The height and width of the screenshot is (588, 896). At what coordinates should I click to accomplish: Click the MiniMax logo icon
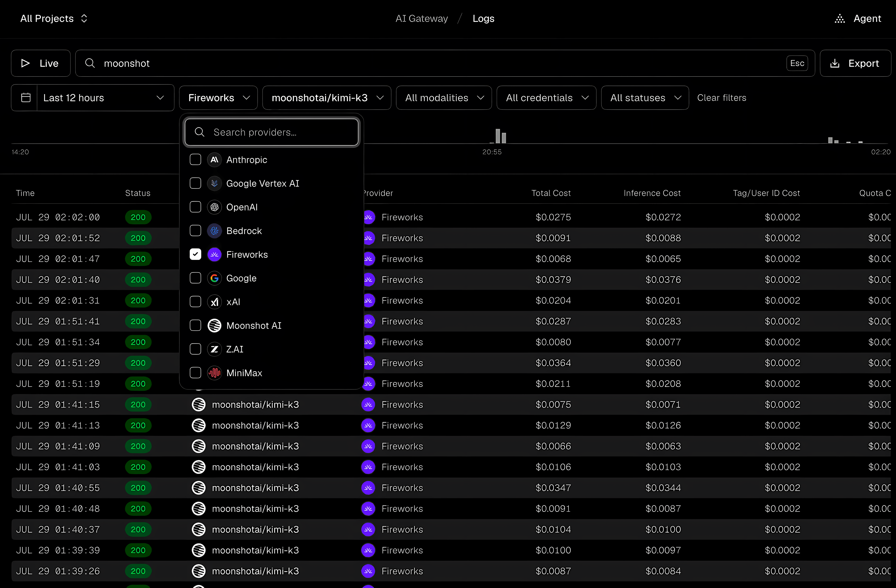point(214,373)
